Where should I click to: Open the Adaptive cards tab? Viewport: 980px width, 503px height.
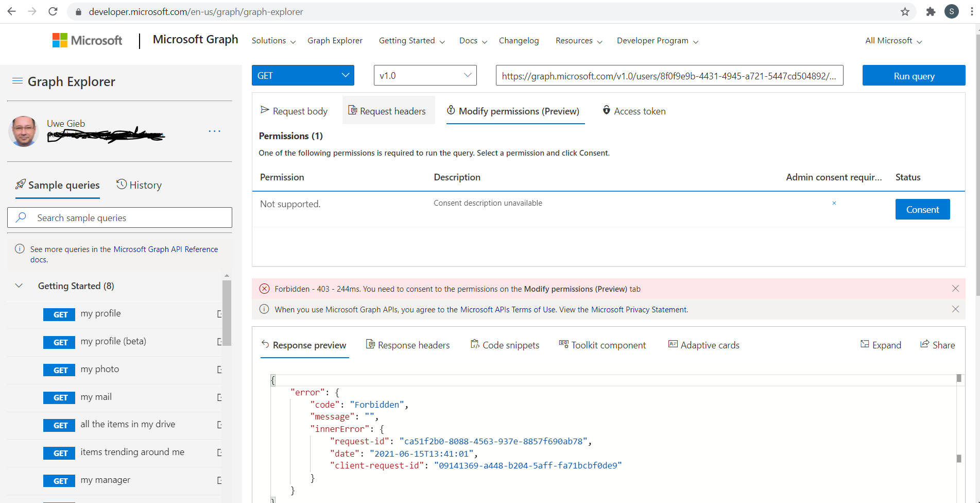[x=704, y=345]
